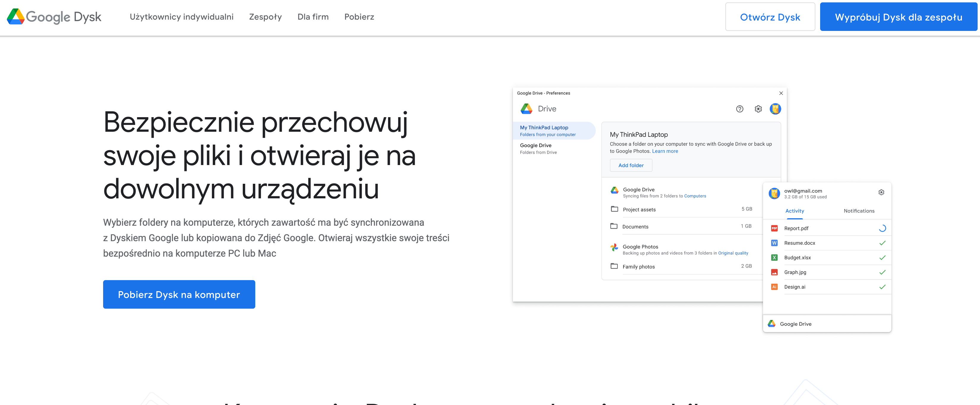Select the Report.pdf file name

(796, 228)
